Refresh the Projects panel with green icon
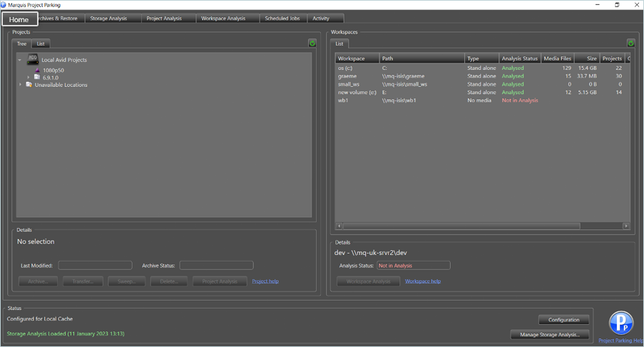Screen dimensions: 644x347 (312, 43)
